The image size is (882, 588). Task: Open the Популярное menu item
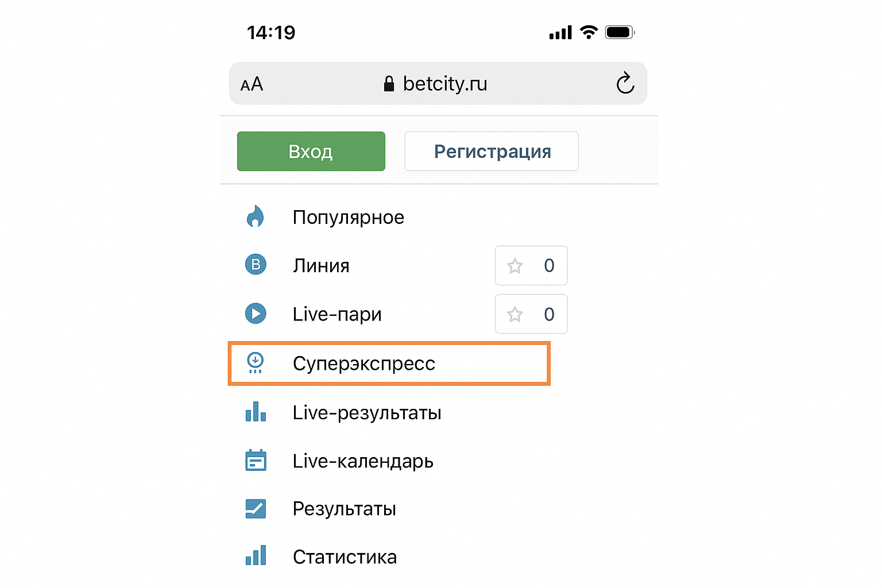tap(348, 218)
